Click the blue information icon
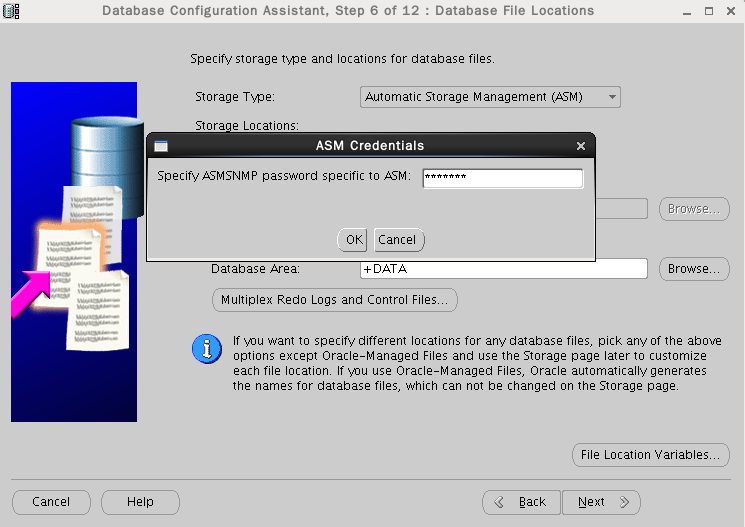 pyautogui.click(x=206, y=349)
